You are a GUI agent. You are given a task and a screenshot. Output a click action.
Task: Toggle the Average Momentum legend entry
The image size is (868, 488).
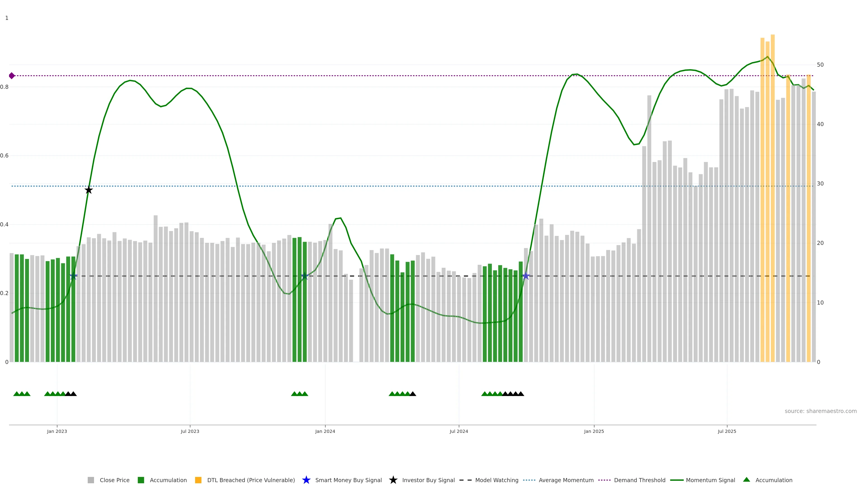point(566,480)
